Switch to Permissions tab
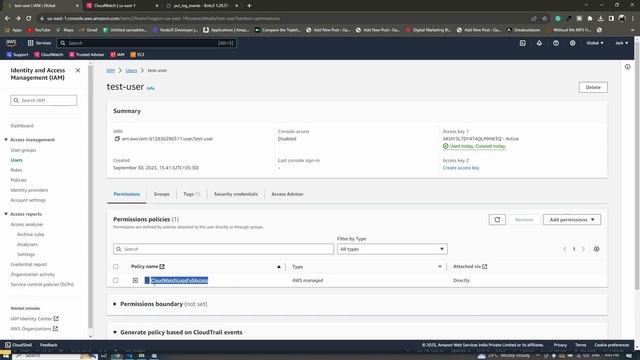Screen dimensions: 640x360 [127, 194]
